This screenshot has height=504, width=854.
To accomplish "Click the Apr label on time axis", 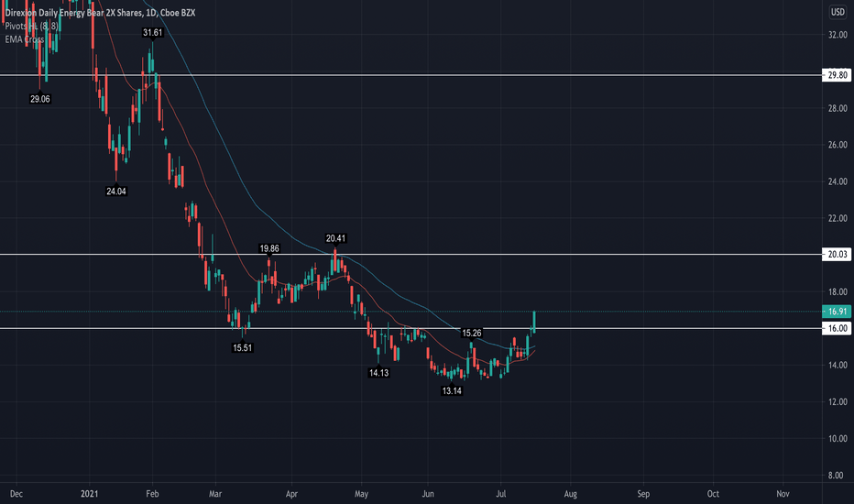I will click(292, 494).
